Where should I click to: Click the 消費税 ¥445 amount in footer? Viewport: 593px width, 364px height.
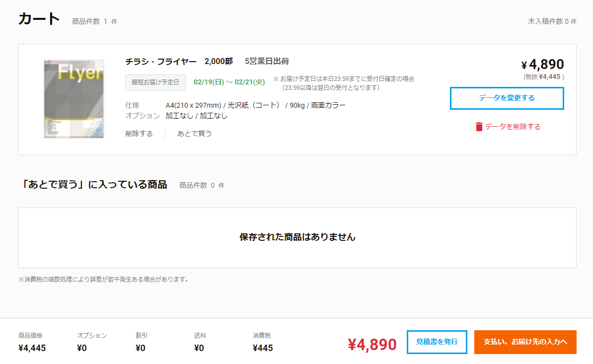click(263, 348)
